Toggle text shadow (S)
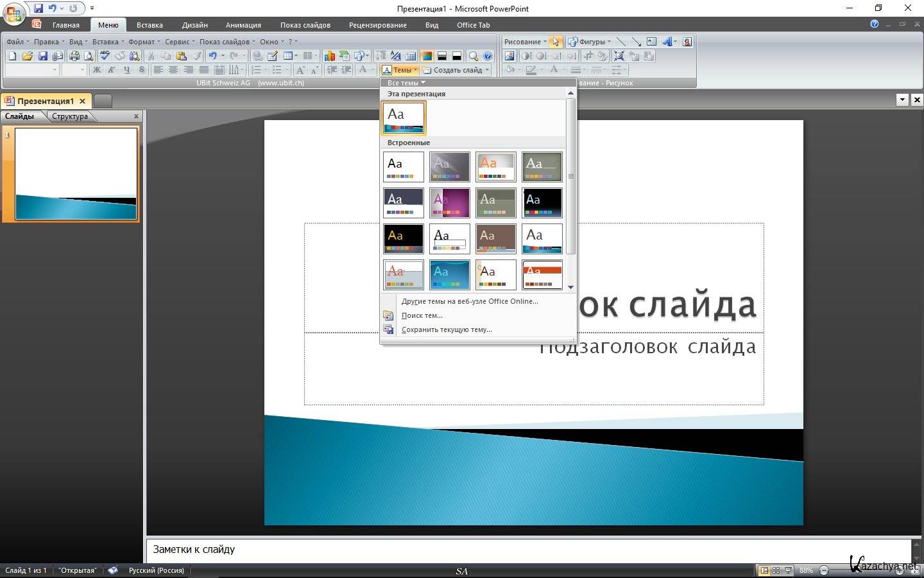 coord(142,70)
